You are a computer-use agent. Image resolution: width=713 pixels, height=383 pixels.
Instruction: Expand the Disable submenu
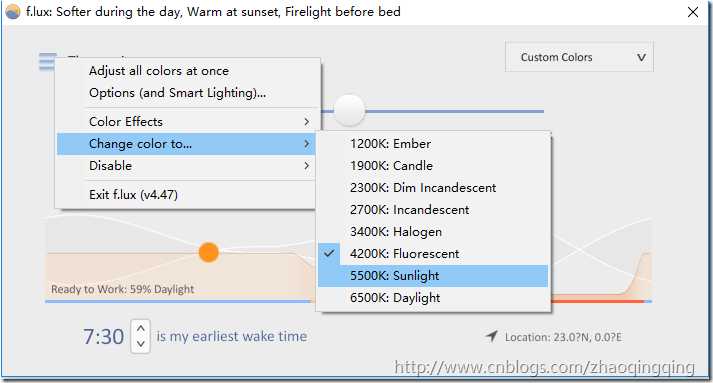(186, 166)
